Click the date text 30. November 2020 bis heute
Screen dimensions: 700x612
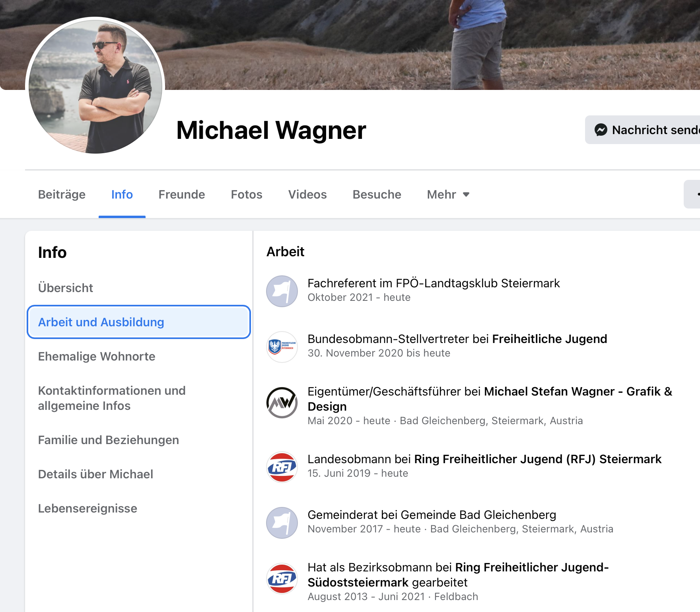coord(379,353)
